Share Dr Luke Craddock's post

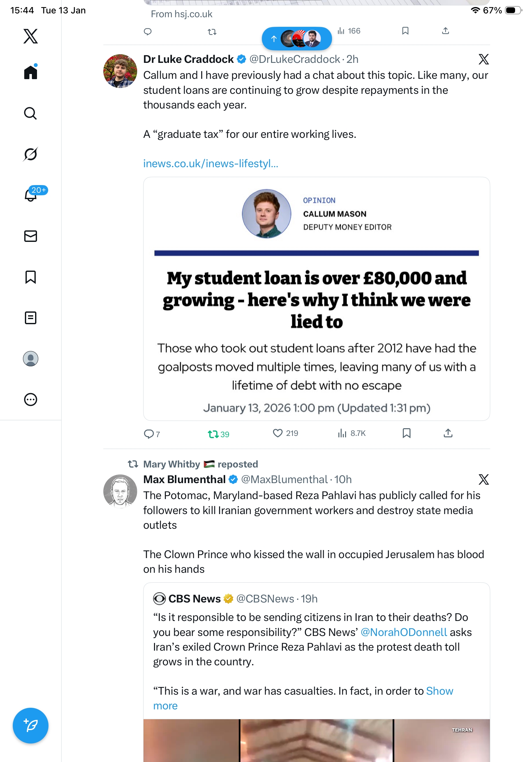point(448,433)
